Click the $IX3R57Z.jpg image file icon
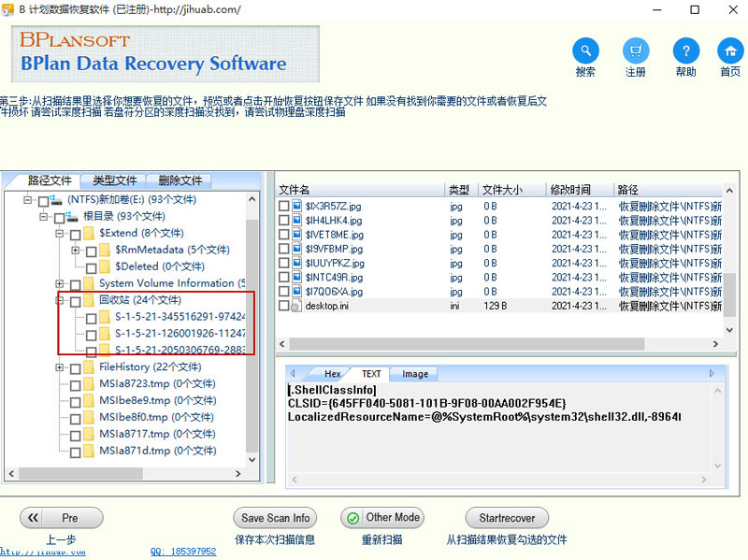This screenshot has width=748, height=560. tap(297, 205)
